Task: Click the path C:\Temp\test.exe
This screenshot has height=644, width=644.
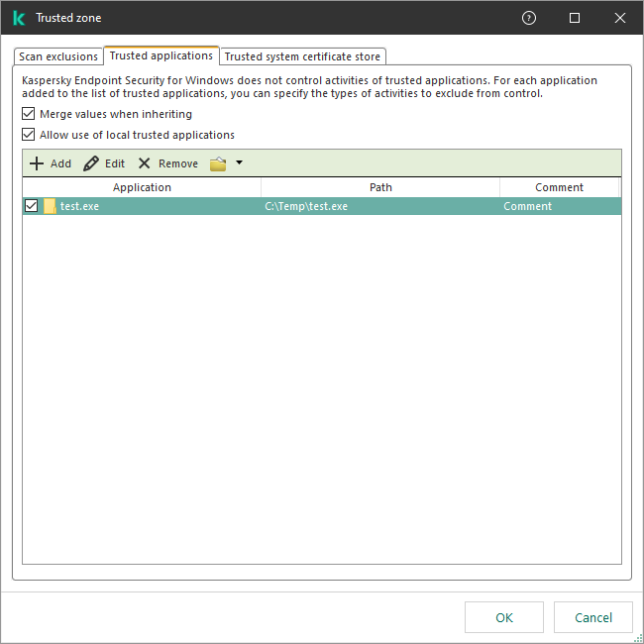Action: click(x=306, y=206)
